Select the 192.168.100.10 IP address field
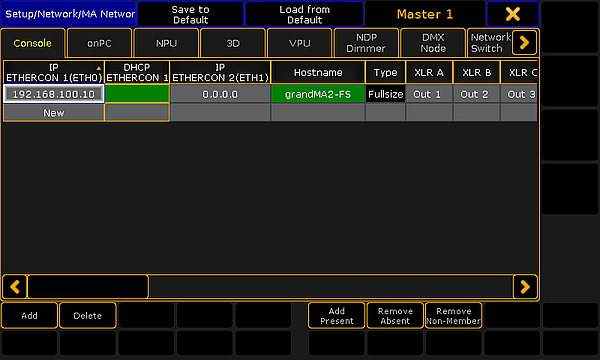Image resolution: width=600 pixels, height=360 pixels. coord(54,94)
